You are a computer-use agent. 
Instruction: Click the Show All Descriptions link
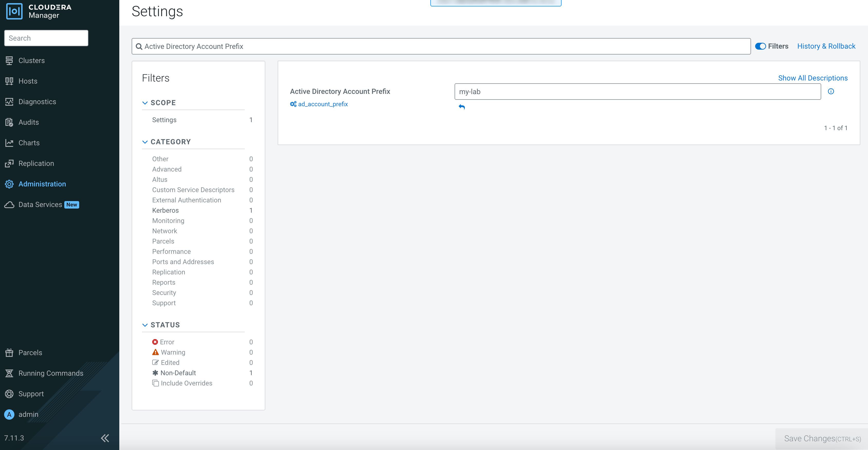[x=813, y=78]
